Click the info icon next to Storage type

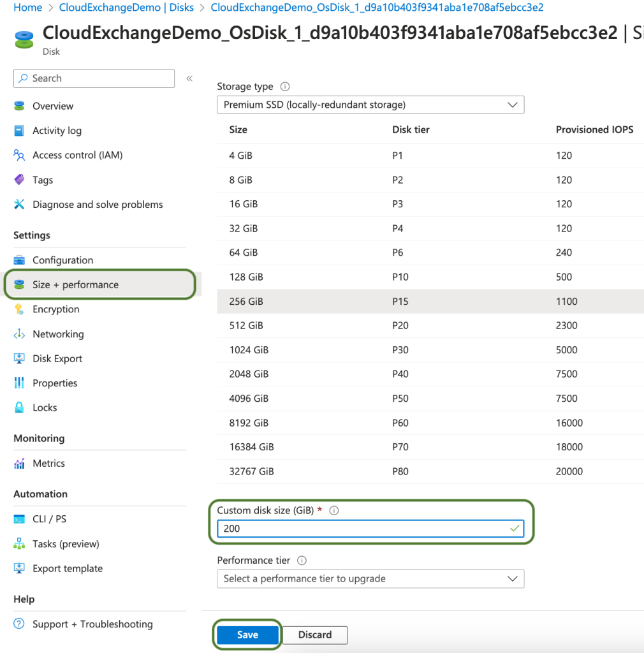point(285,87)
